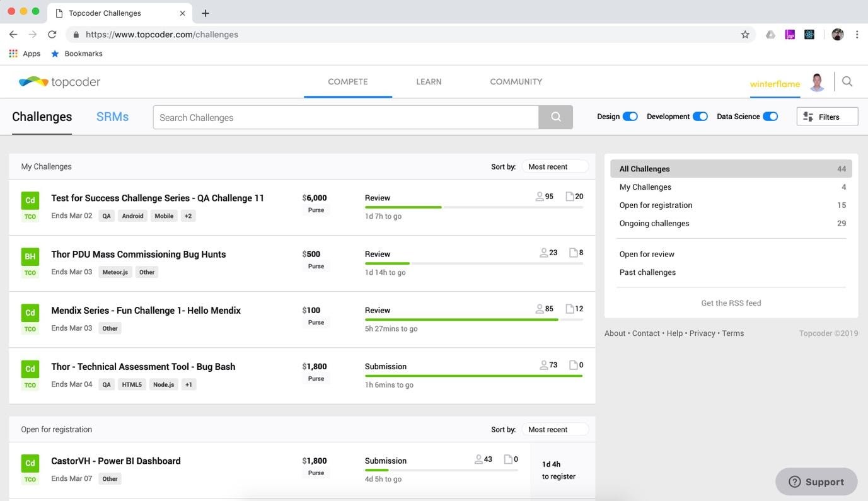Viewport: 868px width, 501px height.
Task: Click the winterflame username
Action: 775,84
